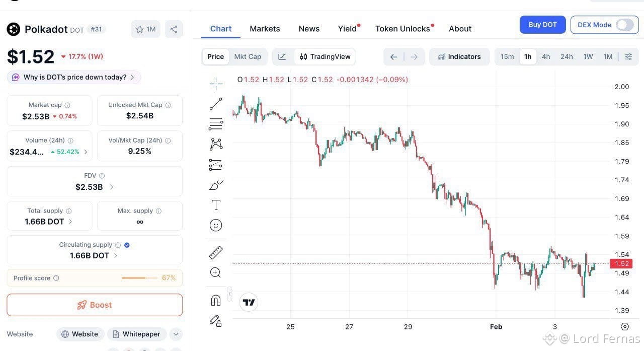Image resolution: width=644 pixels, height=351 pixels.
Task: Toggle DEX Mode switch on
Action: [624, 25]
